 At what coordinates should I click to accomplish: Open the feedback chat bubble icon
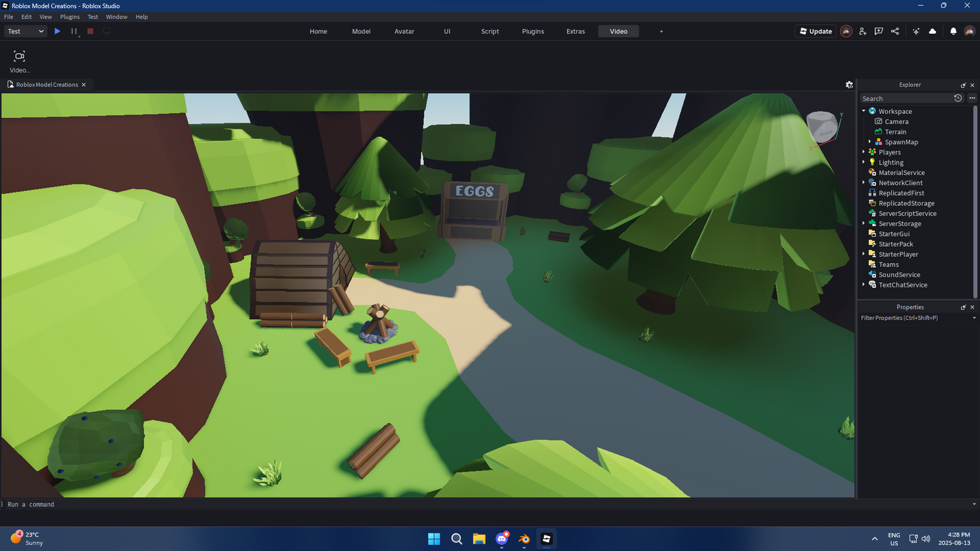pos(878,31)
